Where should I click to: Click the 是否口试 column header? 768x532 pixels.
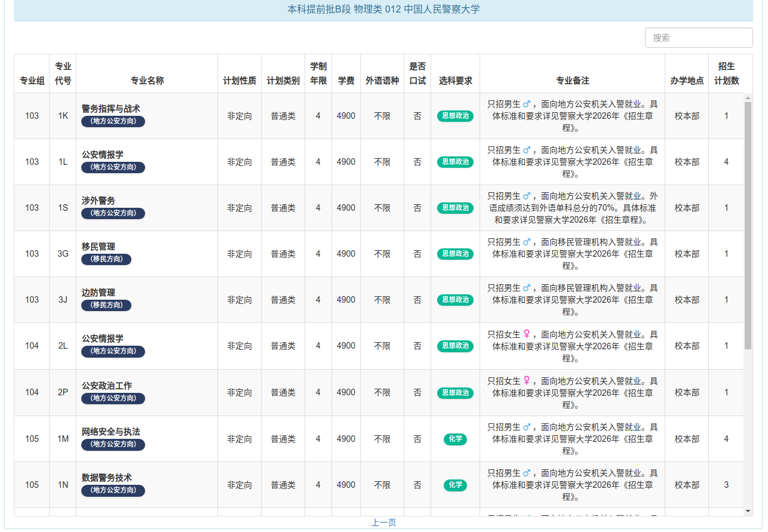coord(417,73)
